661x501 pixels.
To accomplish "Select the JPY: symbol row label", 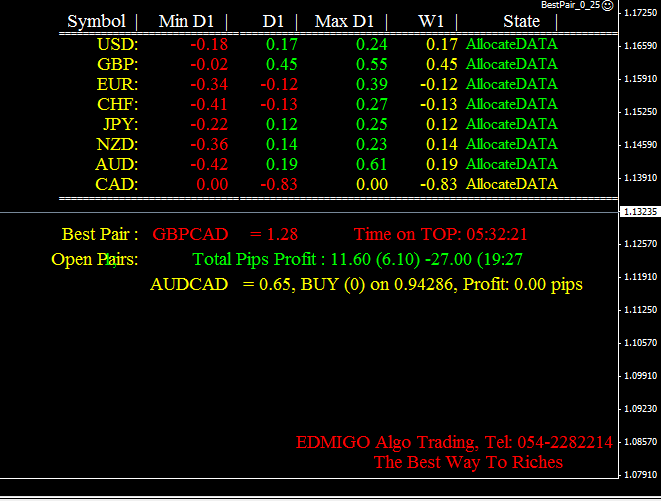I will 121,124.
